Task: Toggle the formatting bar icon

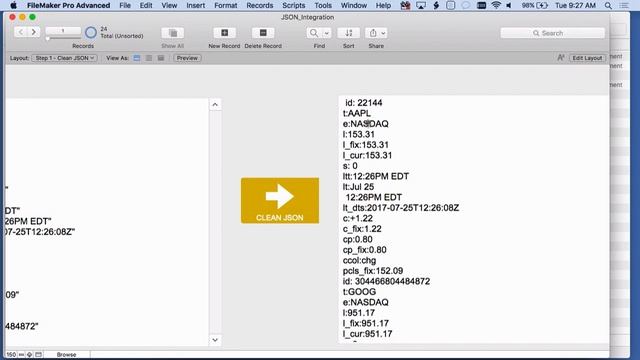Action: [x=561, y=58]
